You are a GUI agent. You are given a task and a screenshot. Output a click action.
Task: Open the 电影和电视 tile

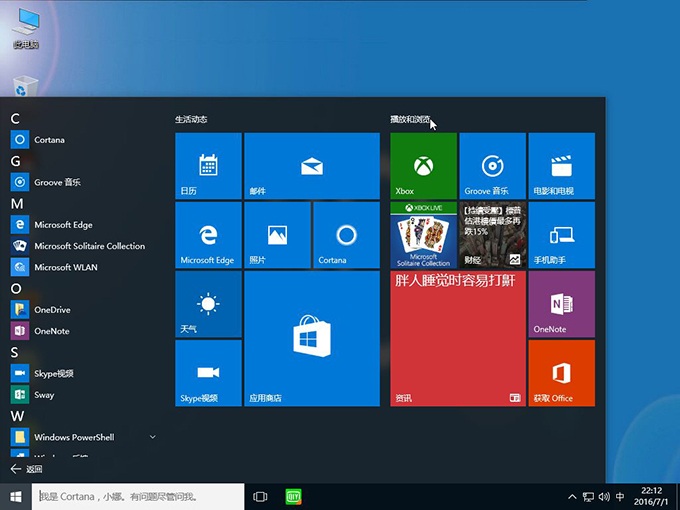click(x=561, y=166)
